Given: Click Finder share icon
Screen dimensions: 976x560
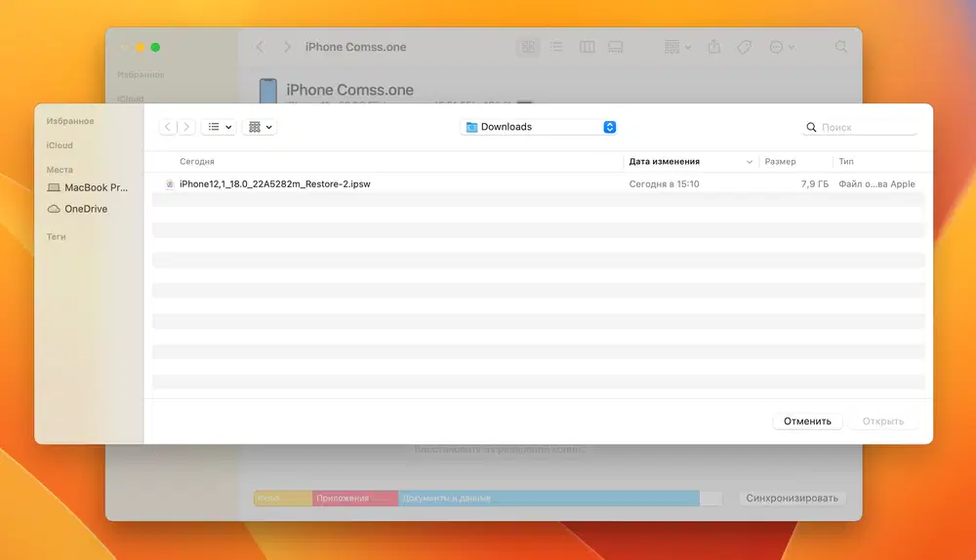Looking at the screenshot, I should [714, 47].
